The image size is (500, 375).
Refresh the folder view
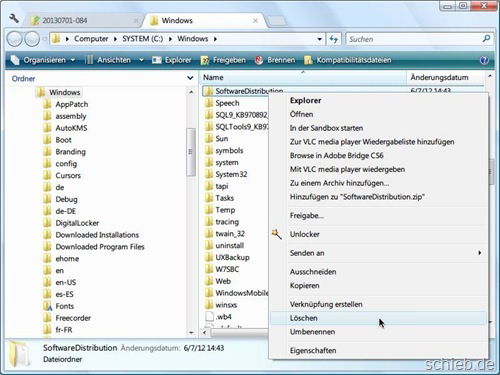(x=334, y=39)
